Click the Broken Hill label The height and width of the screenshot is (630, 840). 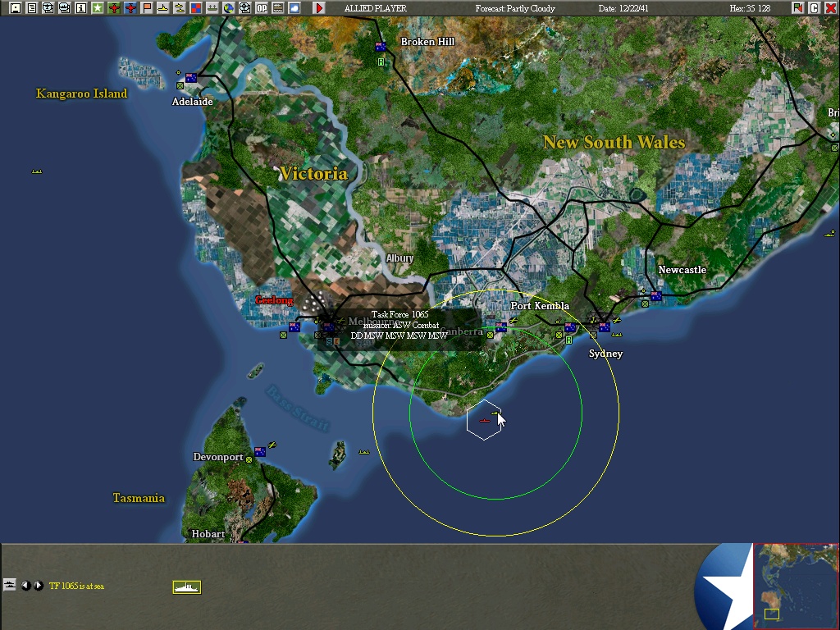pos(427,42)
